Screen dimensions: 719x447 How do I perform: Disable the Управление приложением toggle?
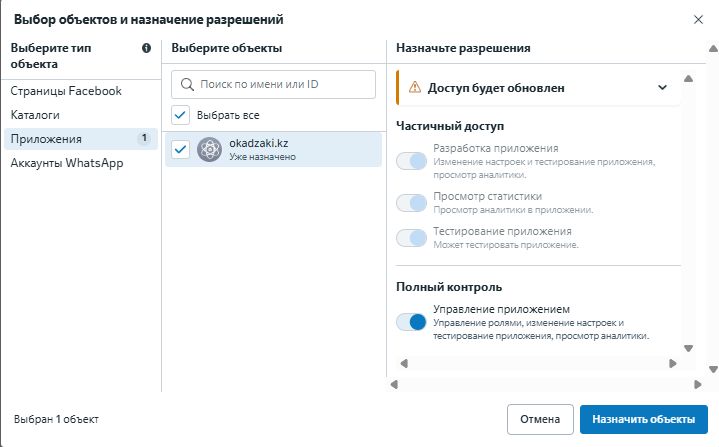pyautogui.click(x=411, y=322)
